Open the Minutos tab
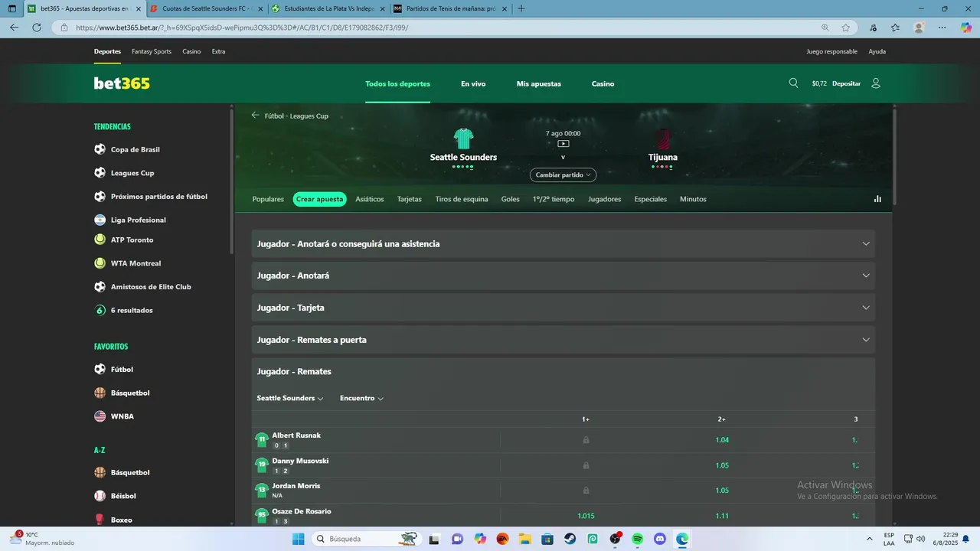Viewport: 980px width, 551px height. point(693,199)
